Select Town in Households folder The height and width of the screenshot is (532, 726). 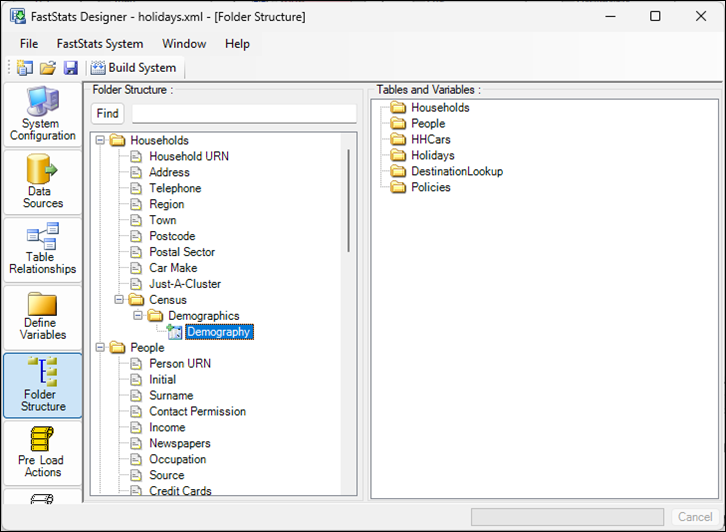tap(163, 220)
